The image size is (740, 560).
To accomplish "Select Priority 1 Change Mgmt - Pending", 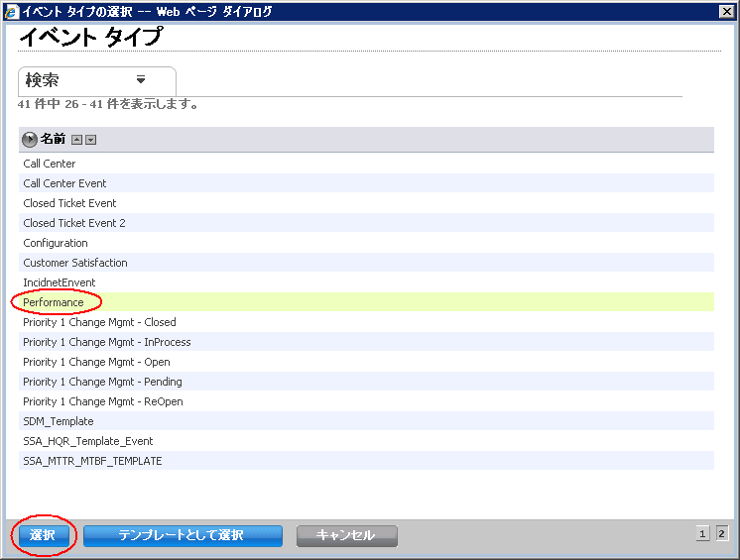I will 366,381.
